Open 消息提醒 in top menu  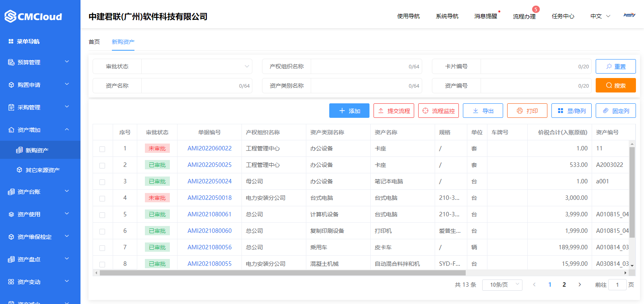(x=486, y=16)
